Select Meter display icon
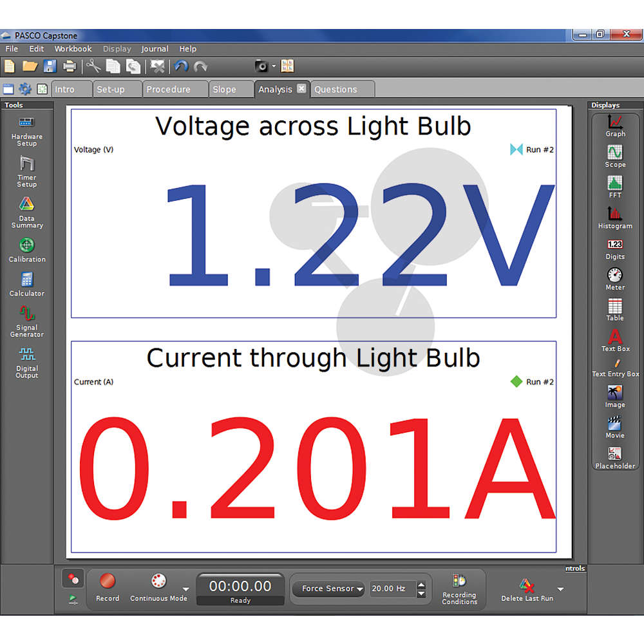This screenshot has height=644, width=644. pos(615,279)
